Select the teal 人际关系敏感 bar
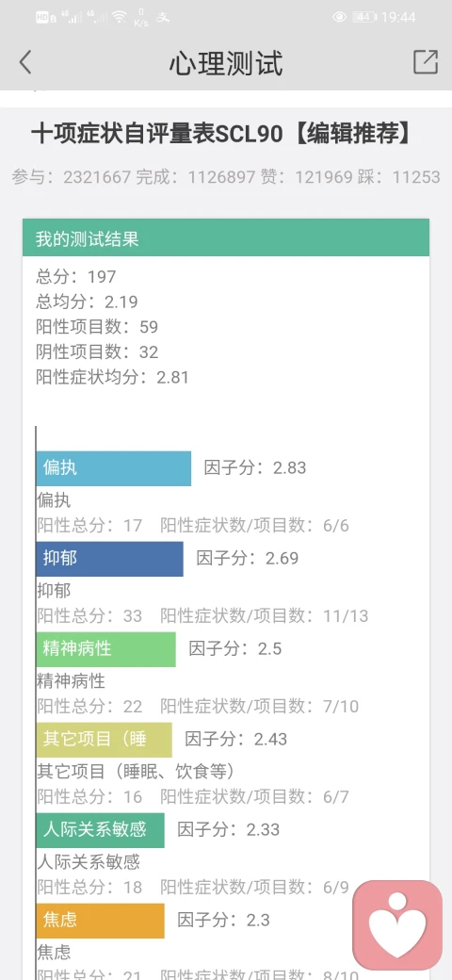The height and width of the screenshot is (980, 452). pos(101,830)
